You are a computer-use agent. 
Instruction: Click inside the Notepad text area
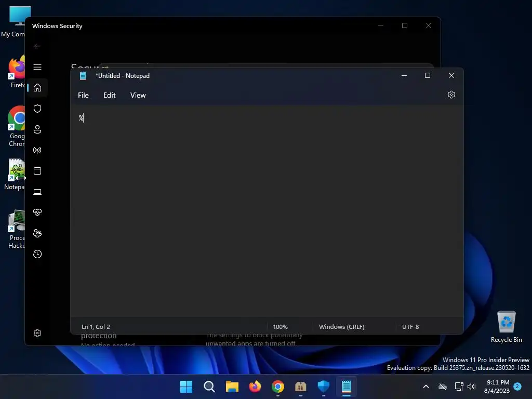click(267, 210)
